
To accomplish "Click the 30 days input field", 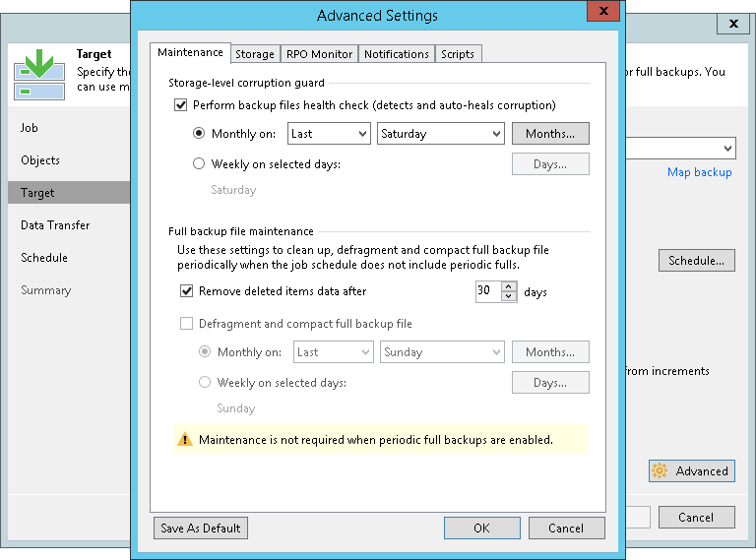I will [488, 291].
